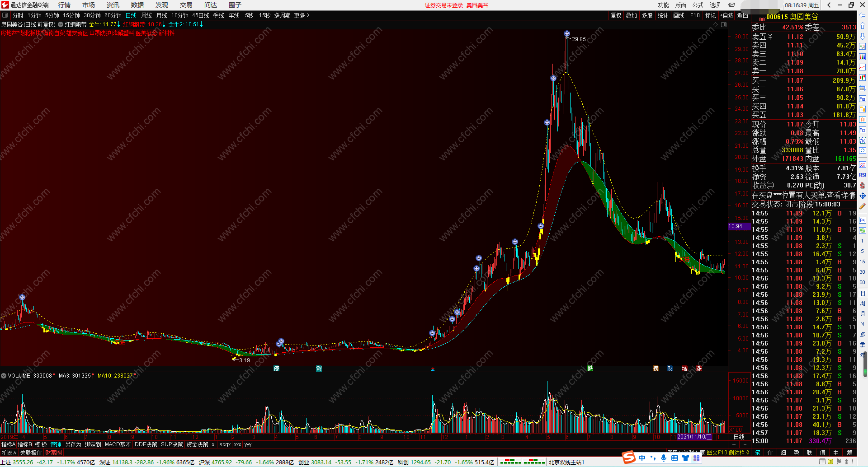Image resolution: width=868 pixels, height=467 pixels.
Task: Click the back arrow icon in right toolbar
Action: (863, 15)
